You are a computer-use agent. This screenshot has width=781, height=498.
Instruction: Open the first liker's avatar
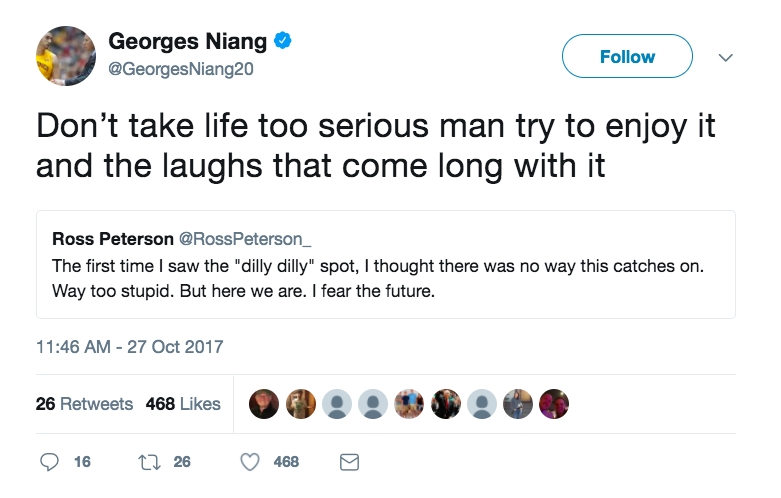[265, 404]
